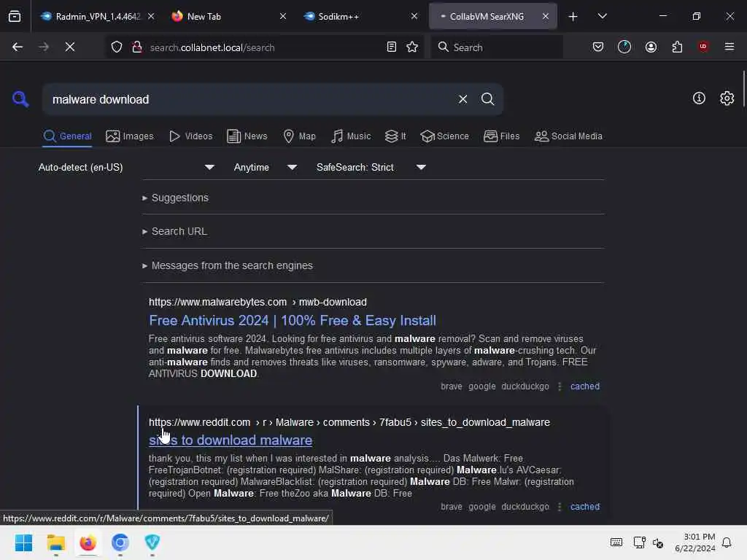Image resolution: width=747 pixels, height=560 pixels.
Task: Open File Explorer from taskbar
Action: pyautogui.click(x=55, y=542)
